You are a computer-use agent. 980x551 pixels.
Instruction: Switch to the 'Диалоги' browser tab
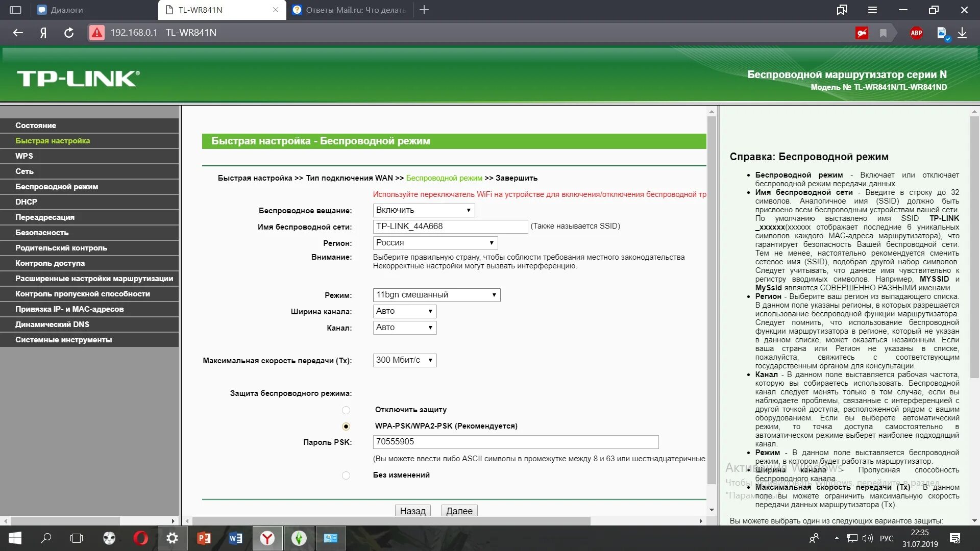66,10
